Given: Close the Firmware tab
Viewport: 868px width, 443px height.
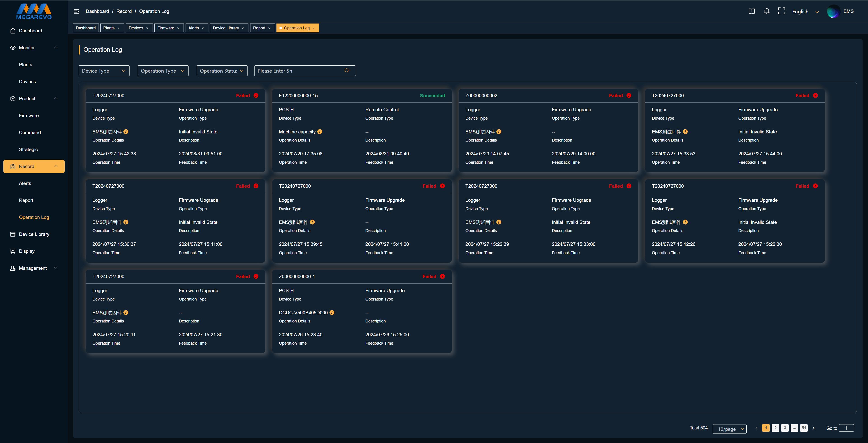Looking at the screenshot, I should click(x=178, y=28).
